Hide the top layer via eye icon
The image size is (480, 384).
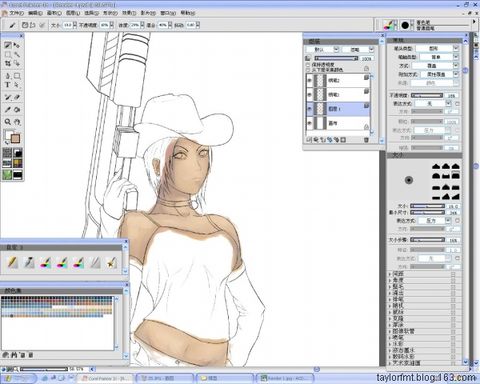click(310, 80)
